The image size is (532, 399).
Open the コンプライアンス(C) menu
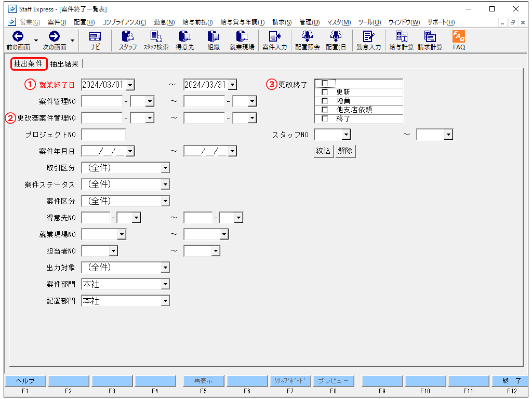click(124, 22)
